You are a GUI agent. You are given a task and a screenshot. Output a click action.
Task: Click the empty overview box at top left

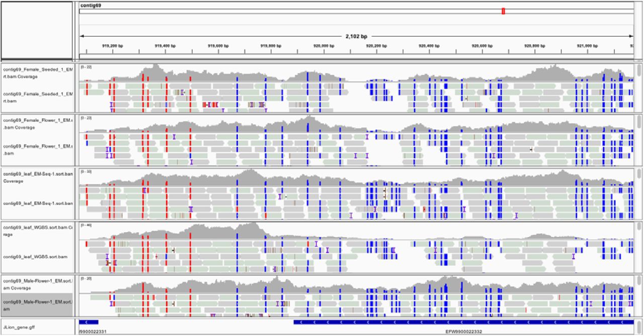coord(37,30)
